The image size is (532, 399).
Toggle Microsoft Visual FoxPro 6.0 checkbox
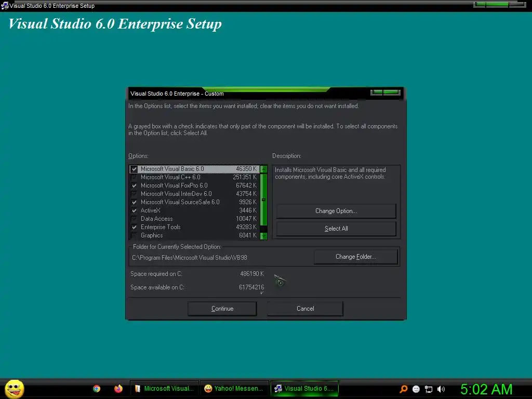135,185
